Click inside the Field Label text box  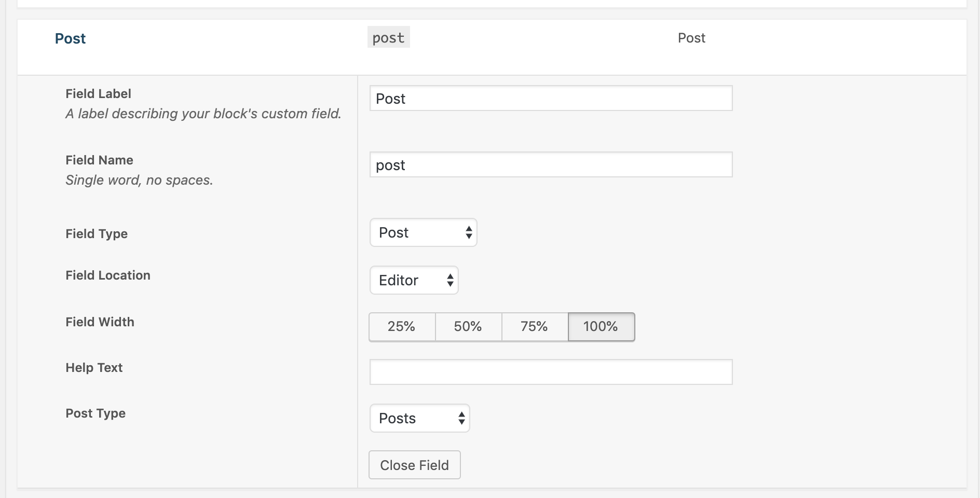point(550,98)
